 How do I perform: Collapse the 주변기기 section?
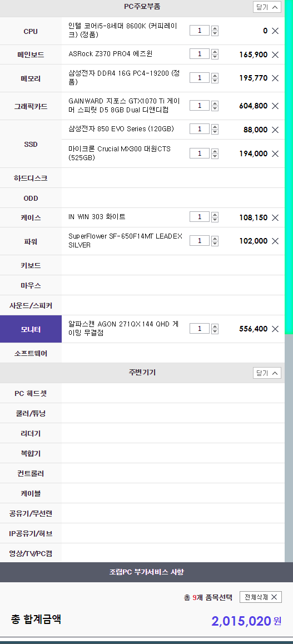pos(267,373)
